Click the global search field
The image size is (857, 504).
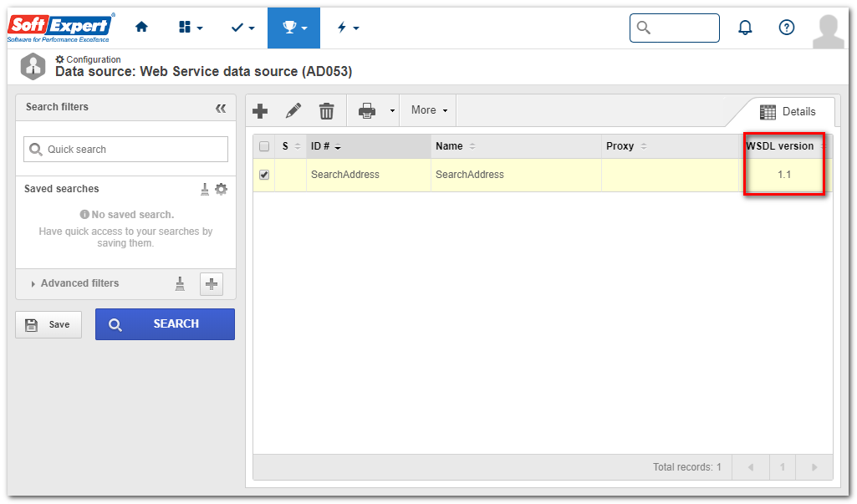675,28
